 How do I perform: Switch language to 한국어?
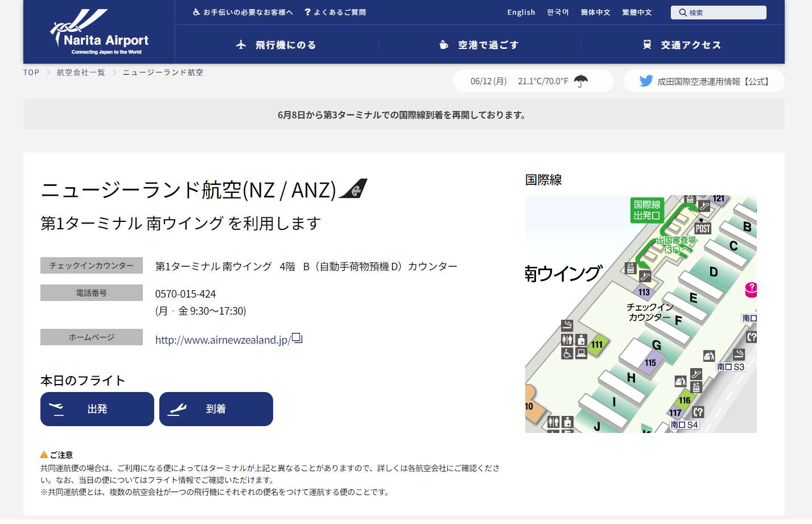tap(558, 12)
